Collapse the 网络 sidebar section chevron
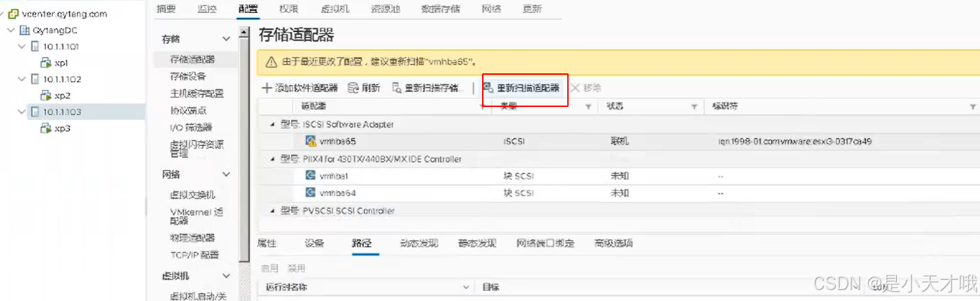Image resolution: width=980 pixels, height=301 pixels. (226, 175)
